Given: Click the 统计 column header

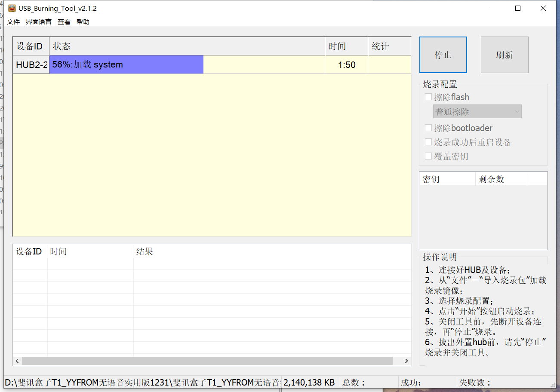Looking at the screenshot, I should [390, 46].
